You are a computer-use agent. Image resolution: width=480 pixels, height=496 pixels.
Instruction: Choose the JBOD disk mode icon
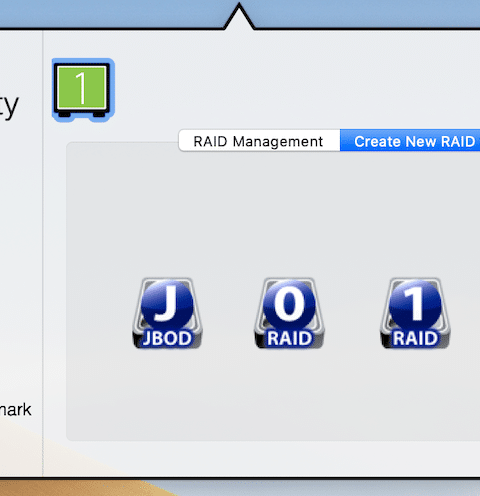pyautogui.click(x=167, y=313)
